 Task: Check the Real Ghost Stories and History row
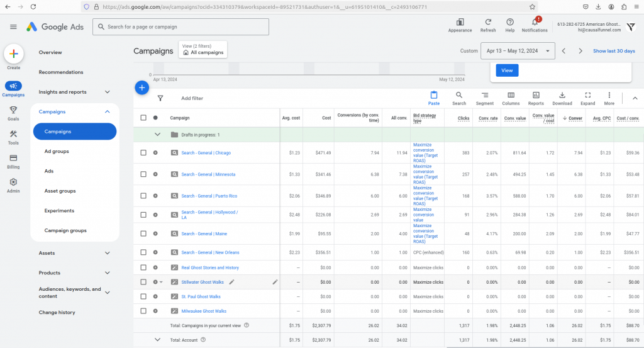(x=143, y=267)
